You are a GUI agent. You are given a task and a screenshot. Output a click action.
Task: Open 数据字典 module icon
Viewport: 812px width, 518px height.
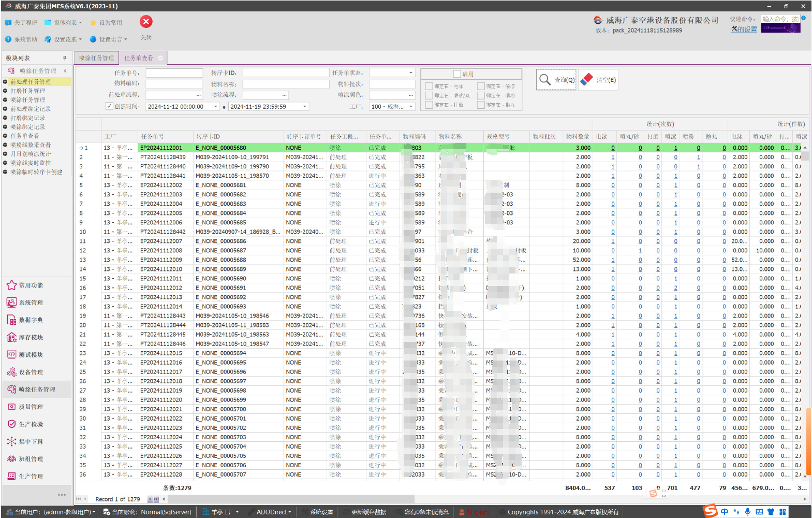coord(11,320)
